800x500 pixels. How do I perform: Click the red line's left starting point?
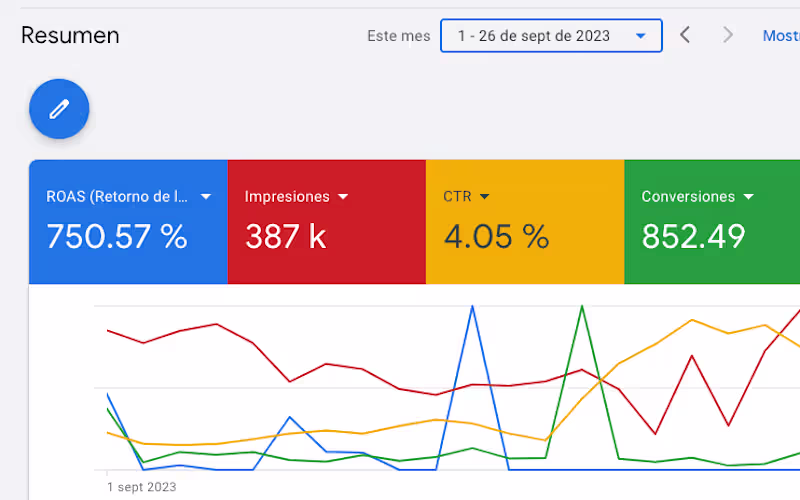point(108,330)
